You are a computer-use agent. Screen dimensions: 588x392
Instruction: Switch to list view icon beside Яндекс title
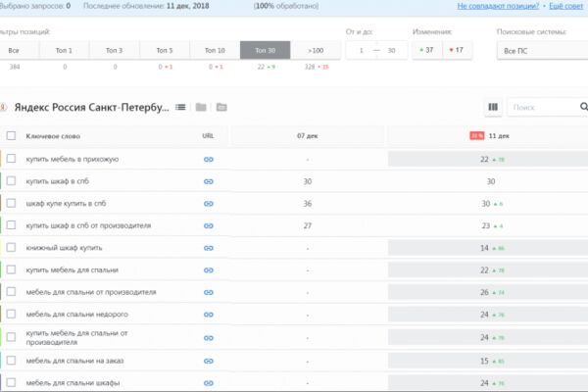[x=180, y=107]
